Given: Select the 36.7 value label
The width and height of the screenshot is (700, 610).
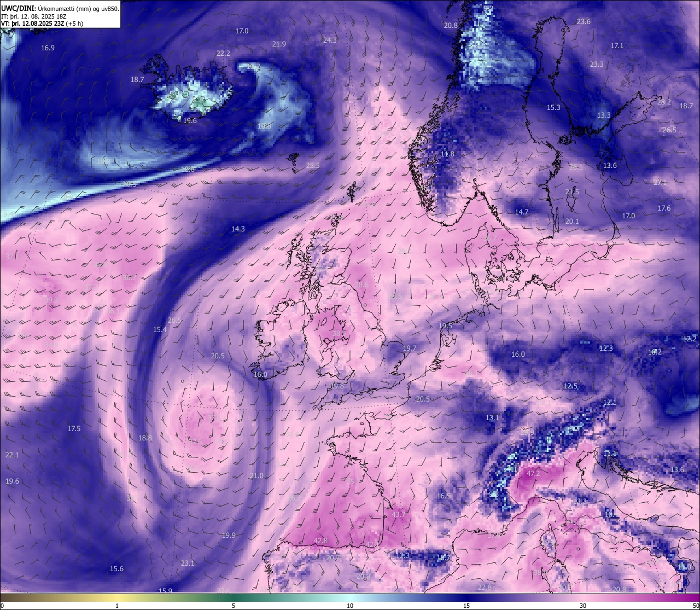Looking at the screenshot, I should (x=130, y=278).
